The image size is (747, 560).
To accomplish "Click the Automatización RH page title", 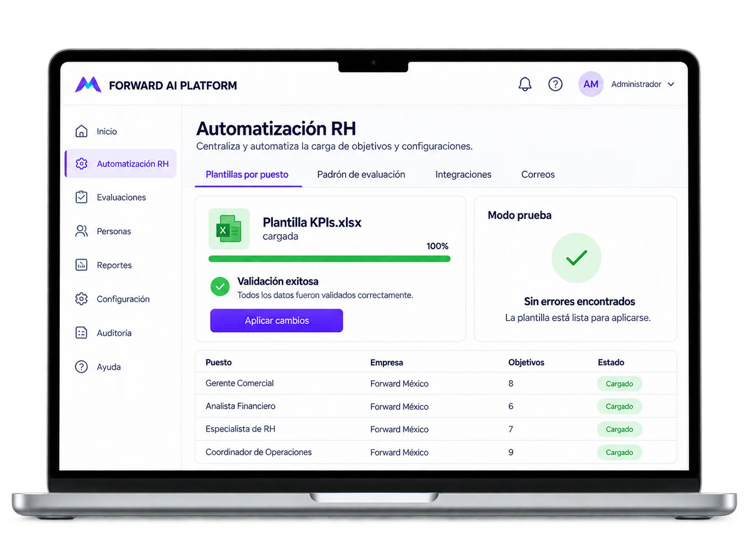I will (276, 128).
